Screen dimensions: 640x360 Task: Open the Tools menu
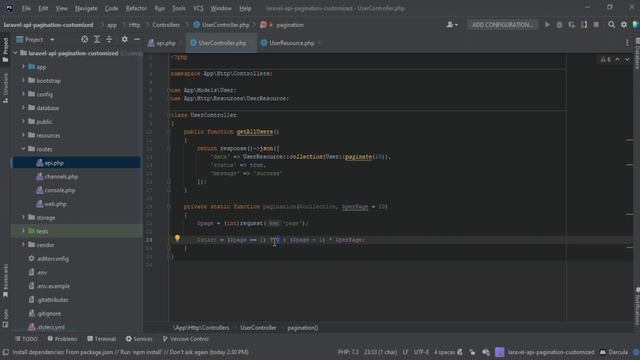(178, 8)
